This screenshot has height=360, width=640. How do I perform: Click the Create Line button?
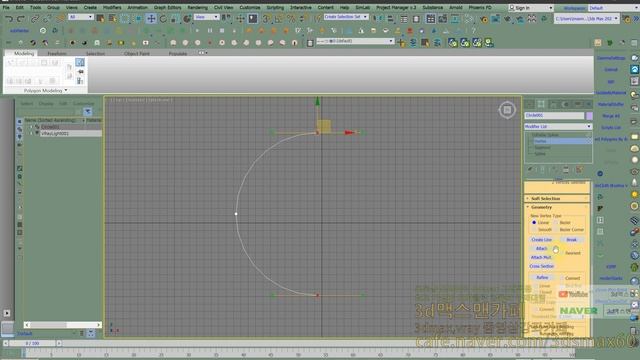(542, 240)
